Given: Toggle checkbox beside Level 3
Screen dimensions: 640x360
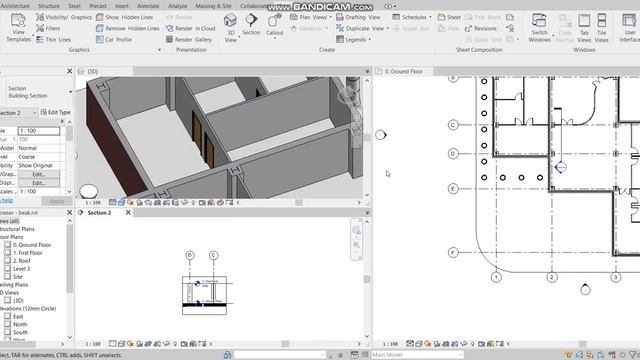Looking at the screenshot, I should tap(8, 269).
